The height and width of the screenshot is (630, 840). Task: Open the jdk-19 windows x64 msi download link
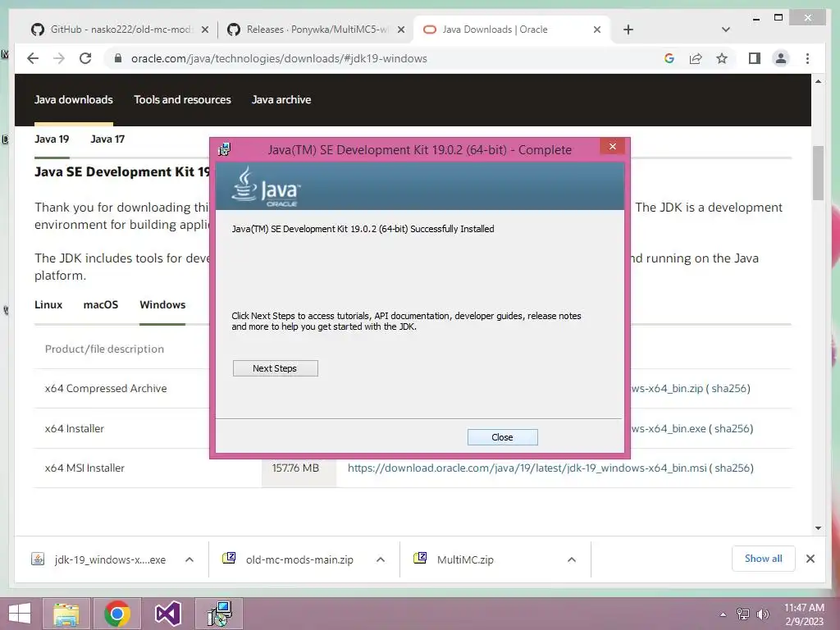527,468
